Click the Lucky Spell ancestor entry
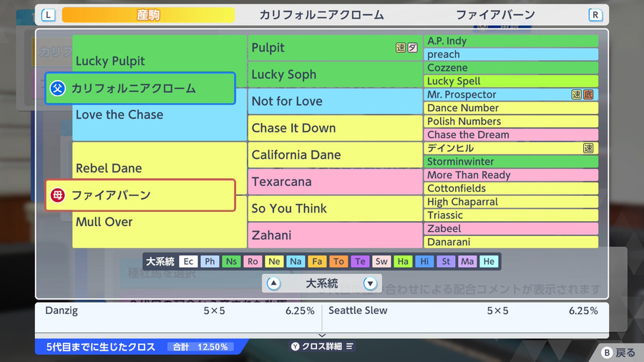Screen dimensions: 644x362 (511, 82)
